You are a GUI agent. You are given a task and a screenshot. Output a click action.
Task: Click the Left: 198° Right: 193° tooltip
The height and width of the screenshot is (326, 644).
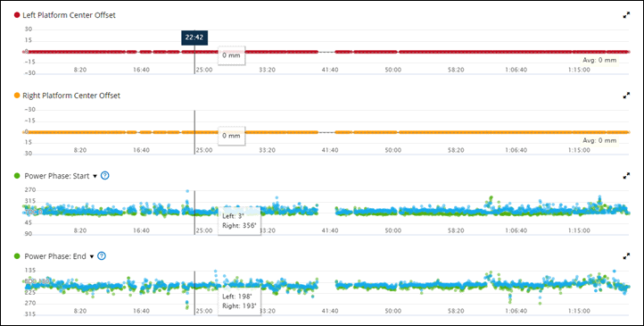click(x=239, y=301)
